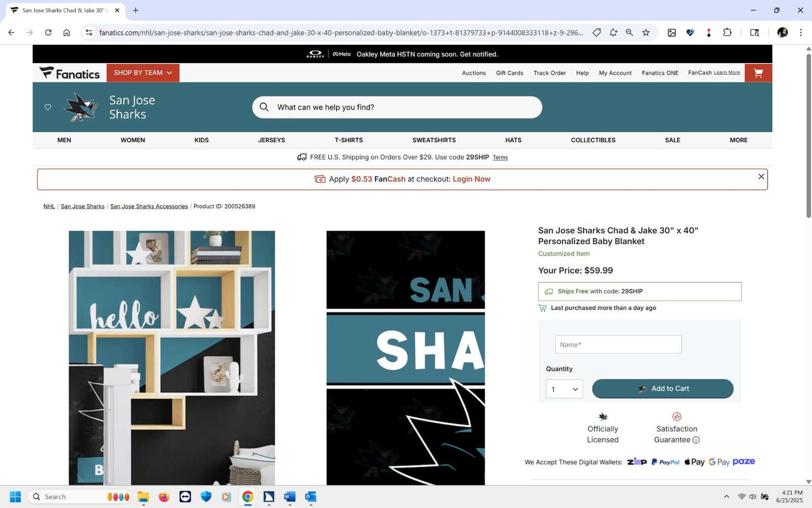Click the Oakley Meta HSTN promo banner
Viewport: 812px width, 508px height.
402,54
